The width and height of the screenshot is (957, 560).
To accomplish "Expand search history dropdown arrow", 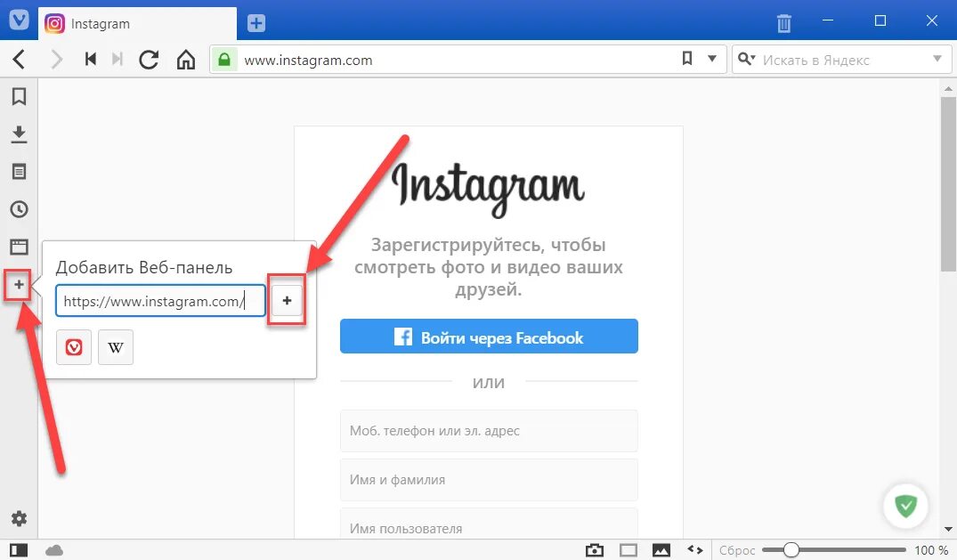I will pos(937,59).
